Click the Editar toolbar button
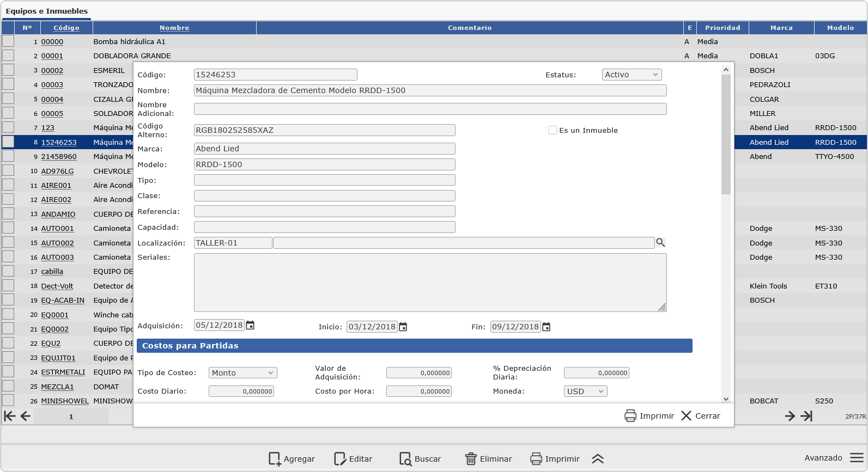The image size is (868, 472). 353,459
